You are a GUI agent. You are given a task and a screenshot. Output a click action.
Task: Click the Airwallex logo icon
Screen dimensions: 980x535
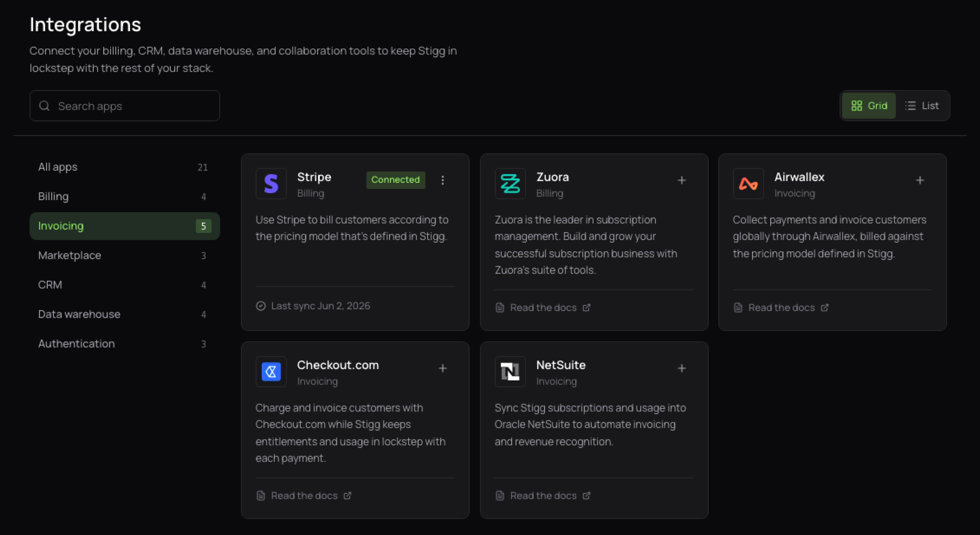coord(748,184)
